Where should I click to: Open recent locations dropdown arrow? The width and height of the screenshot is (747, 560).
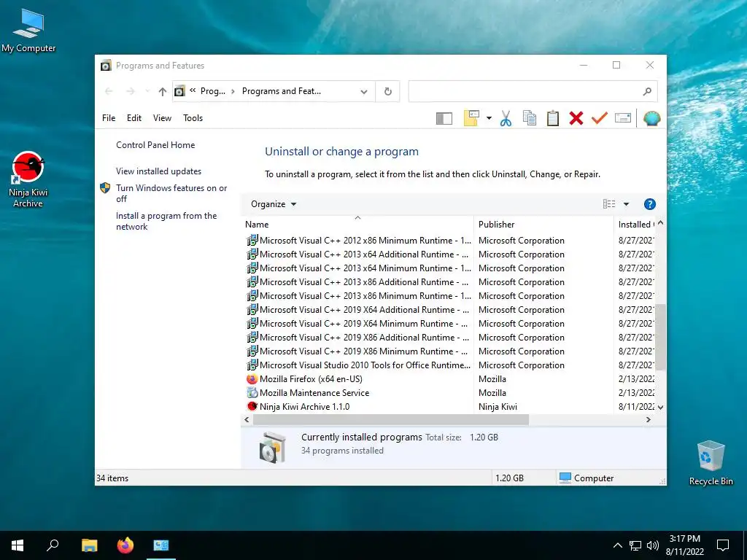(x=147, y=91)
